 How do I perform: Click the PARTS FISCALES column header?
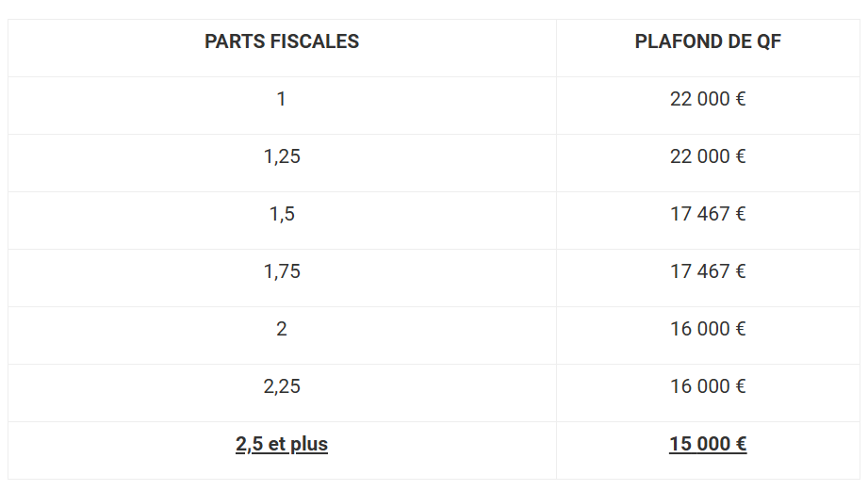pyautogui.click(x=282, y=41)
